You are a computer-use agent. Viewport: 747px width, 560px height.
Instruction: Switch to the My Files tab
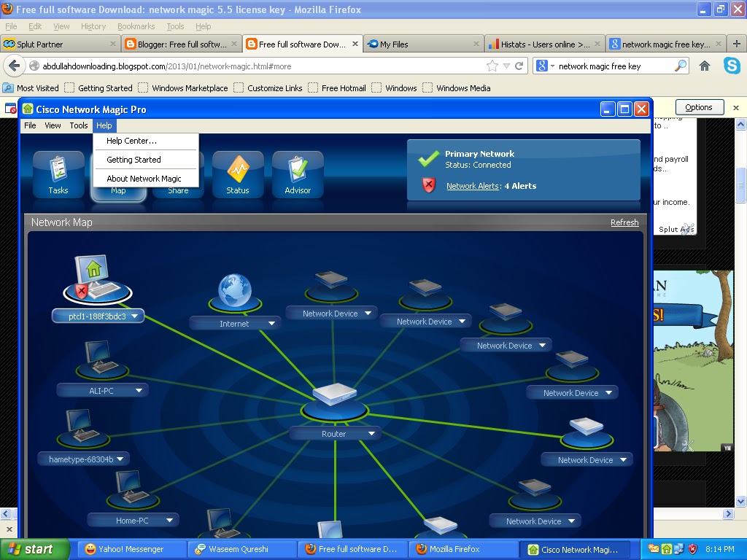[x=423, y=44]
